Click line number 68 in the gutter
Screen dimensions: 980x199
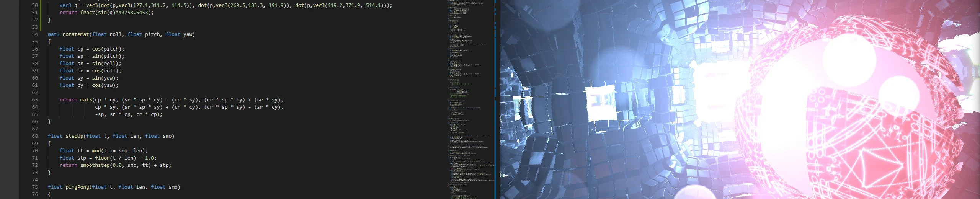pyautogui.click(x=35, y=136)
